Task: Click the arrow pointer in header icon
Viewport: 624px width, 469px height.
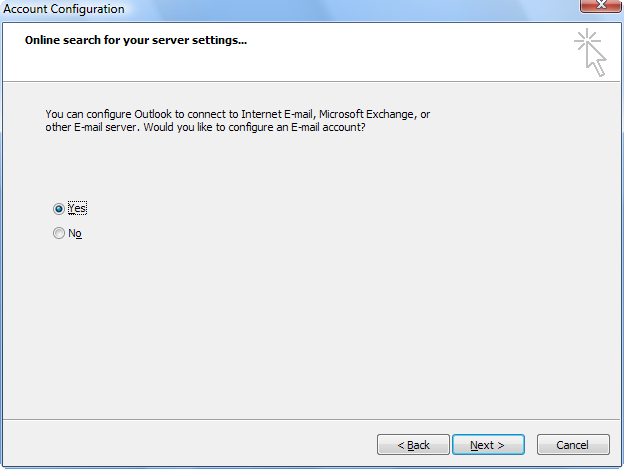Action: (596, 60)
